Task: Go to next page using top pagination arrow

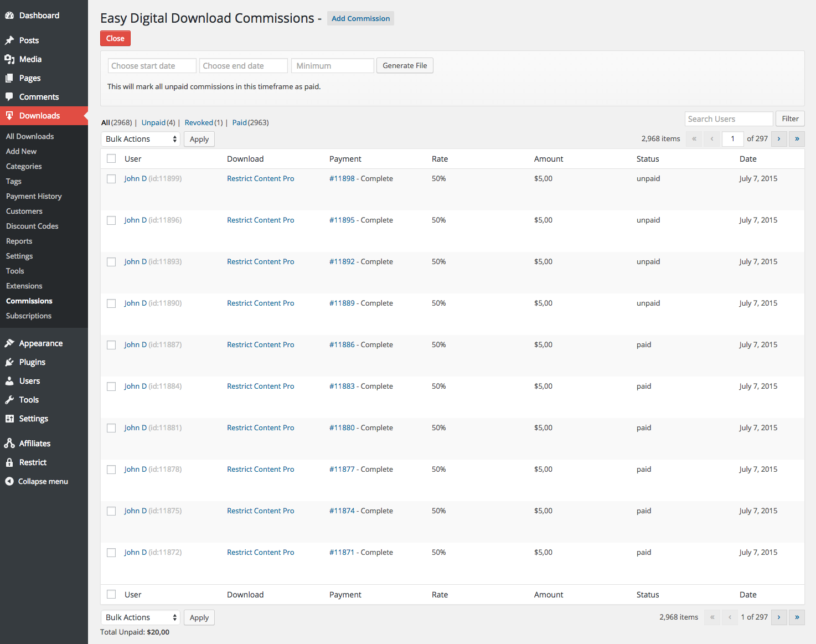Action: (x=779, y=139)
